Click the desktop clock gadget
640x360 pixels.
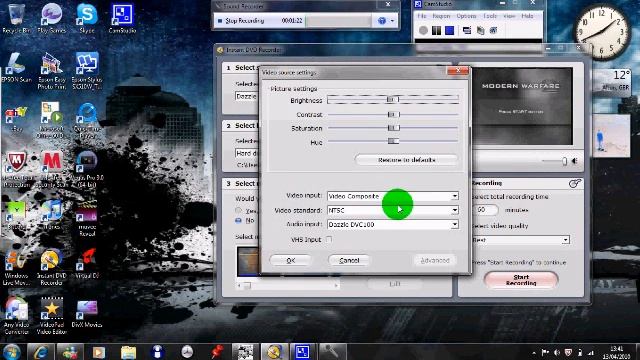[x=602, y=31]
